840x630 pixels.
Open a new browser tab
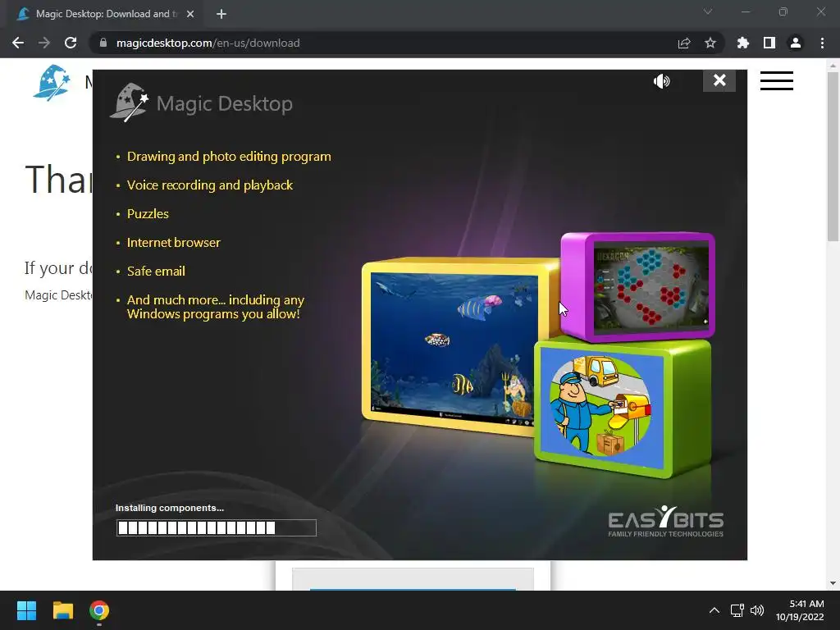221,14
